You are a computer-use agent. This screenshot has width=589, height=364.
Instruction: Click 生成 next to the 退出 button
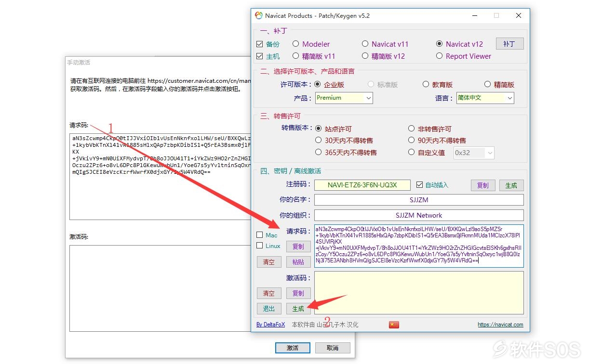pos(298,309)
